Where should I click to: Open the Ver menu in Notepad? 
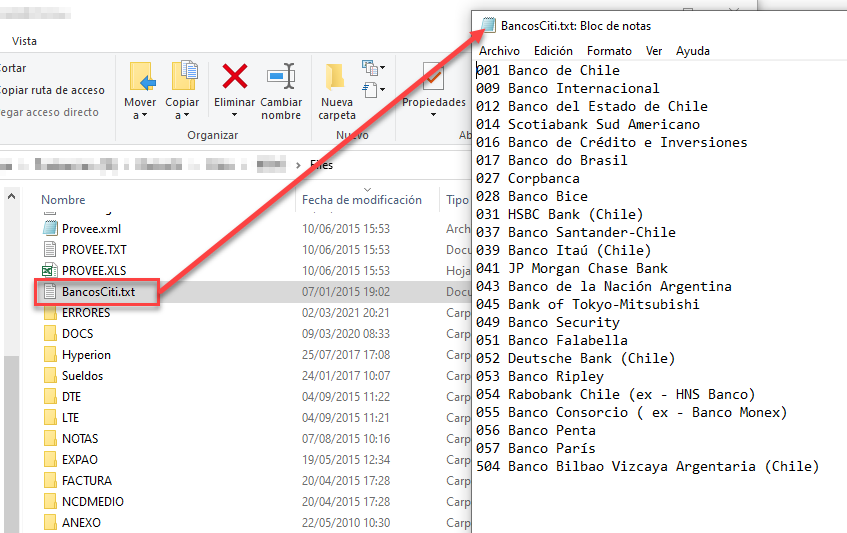654,51
